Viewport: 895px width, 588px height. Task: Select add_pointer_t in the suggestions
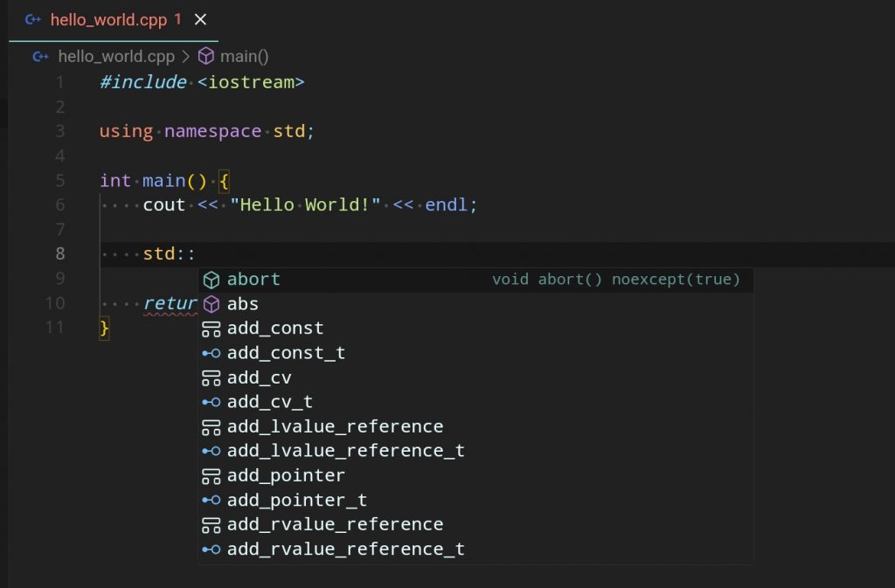[296, 501]
